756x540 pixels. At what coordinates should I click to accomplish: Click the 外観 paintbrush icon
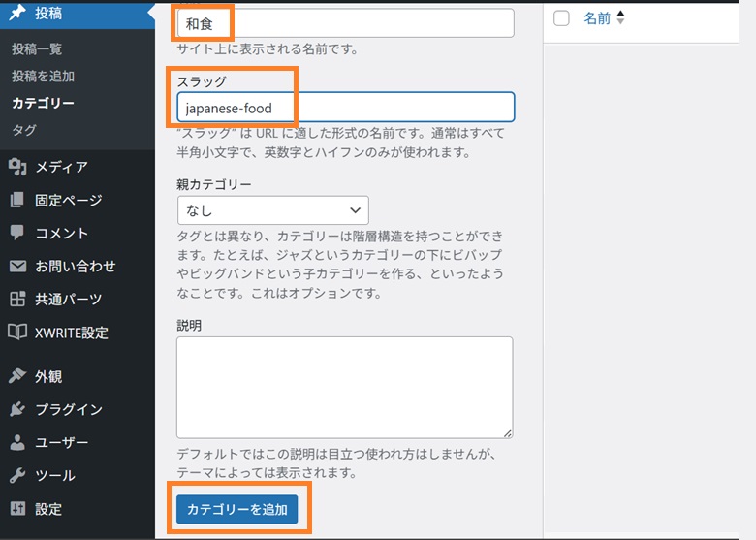pos(17,376)
